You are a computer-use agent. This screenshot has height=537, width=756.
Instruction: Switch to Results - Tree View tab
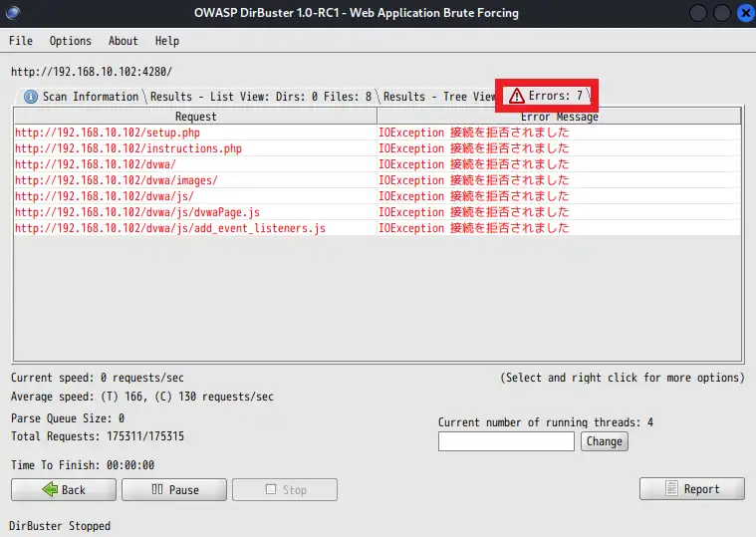pos(438,97)
